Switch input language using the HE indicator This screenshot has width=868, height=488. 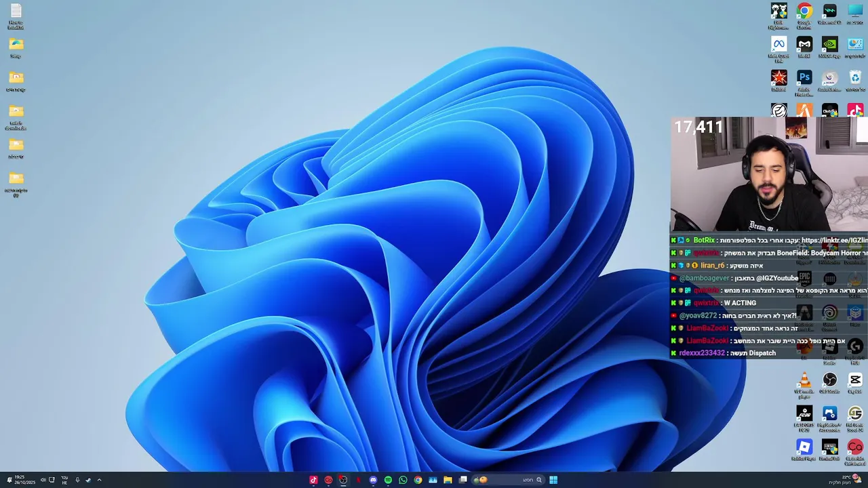(64, 480)
